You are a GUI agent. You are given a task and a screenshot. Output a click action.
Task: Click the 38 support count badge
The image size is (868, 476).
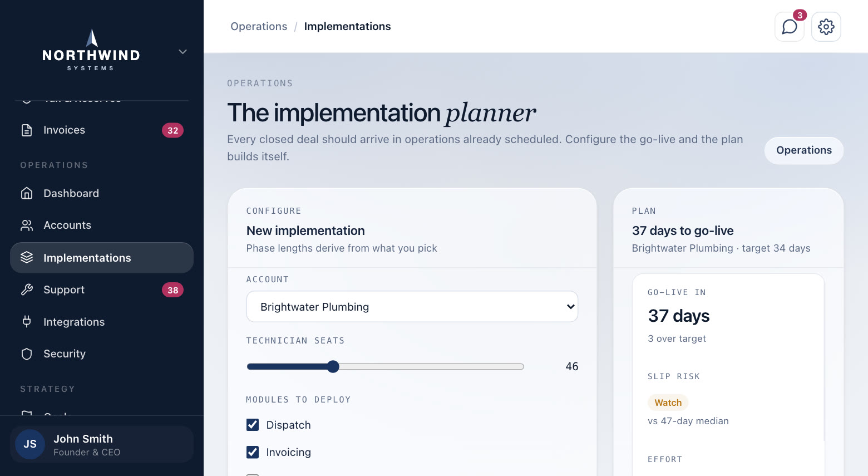(172, 290)
